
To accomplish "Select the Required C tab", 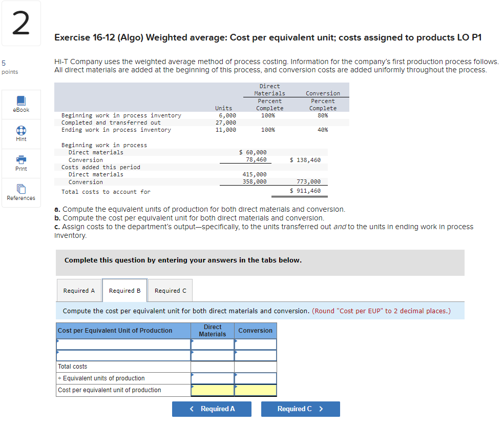I will coord(170,290).
